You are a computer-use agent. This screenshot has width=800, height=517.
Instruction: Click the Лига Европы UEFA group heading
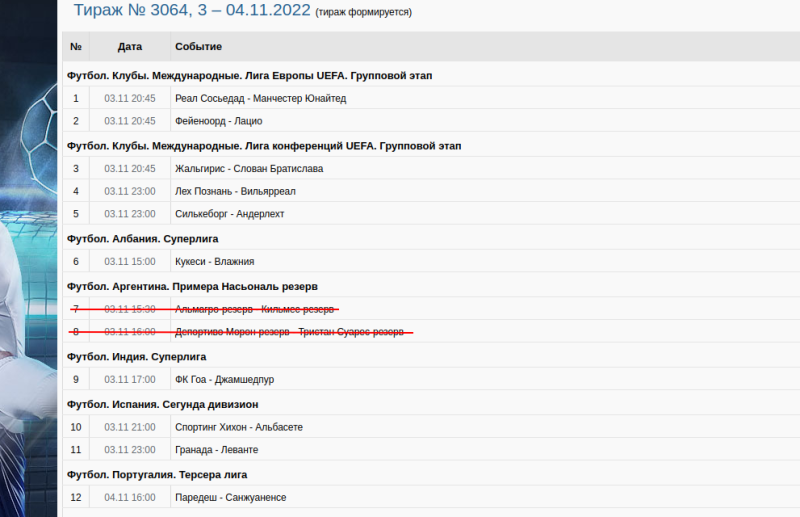249,75
